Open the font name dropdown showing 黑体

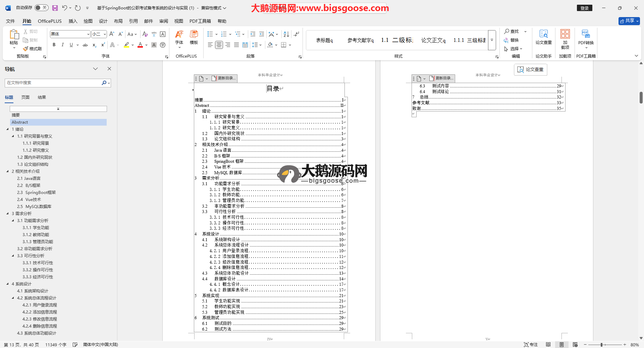click(88, 34)
